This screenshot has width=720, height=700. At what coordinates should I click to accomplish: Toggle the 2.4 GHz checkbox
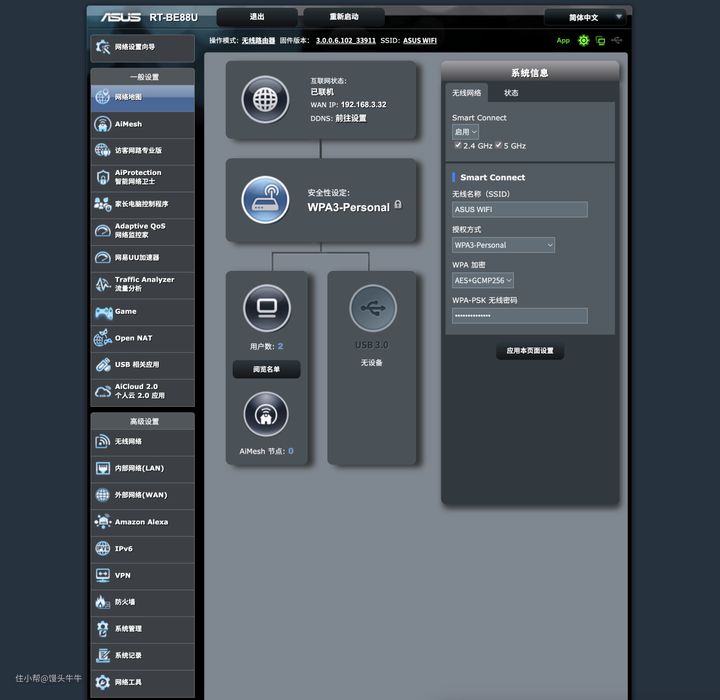(x=458, y=145)
